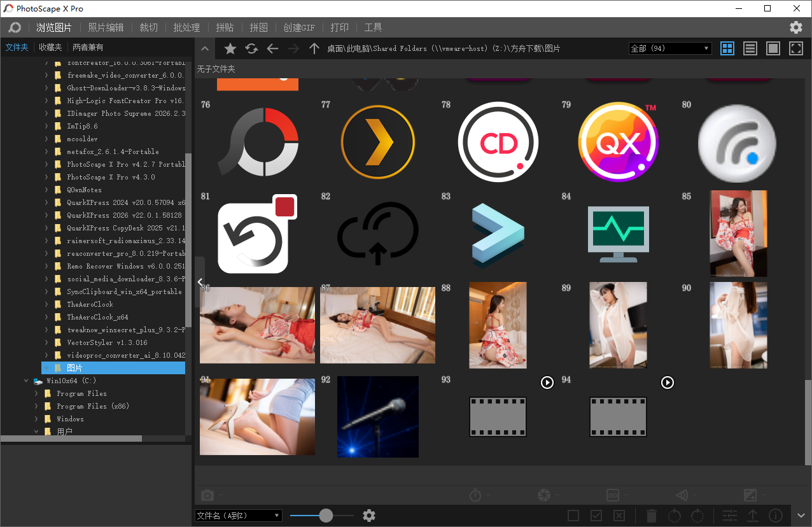
Task: Expand the Program Files (x86) node
Action: point(36,406)
